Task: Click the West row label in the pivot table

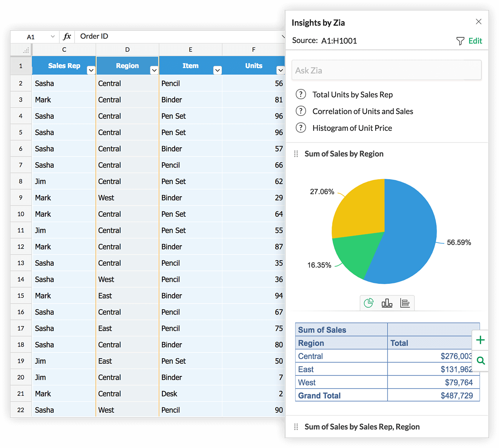Action: 307,382
